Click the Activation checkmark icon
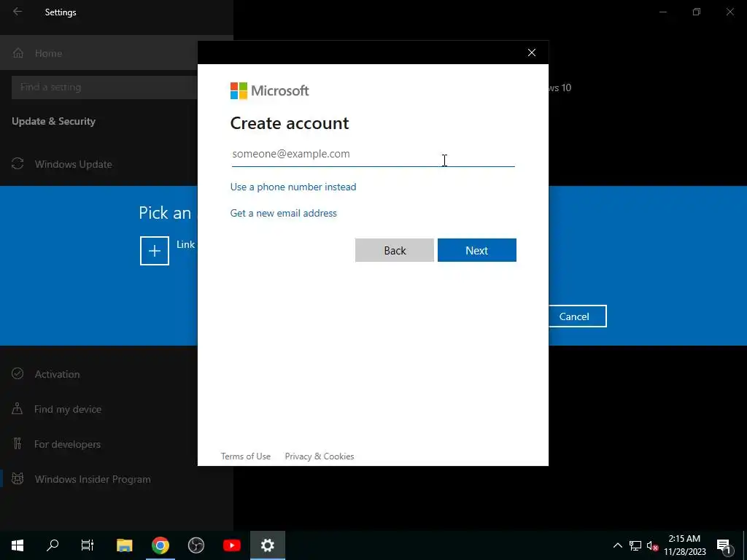Viewport: 747px width, 560px height. (18, 373)
